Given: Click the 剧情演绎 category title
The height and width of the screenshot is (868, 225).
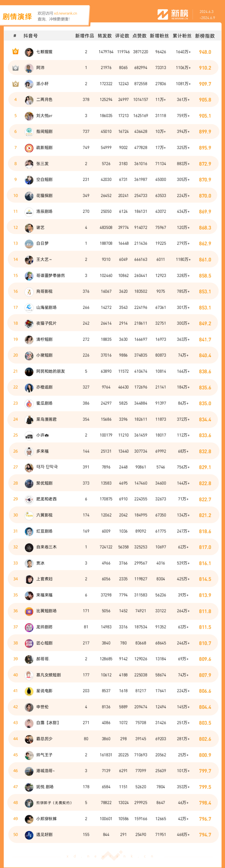Looking at the screenshot, I should [x=17, y=16].
